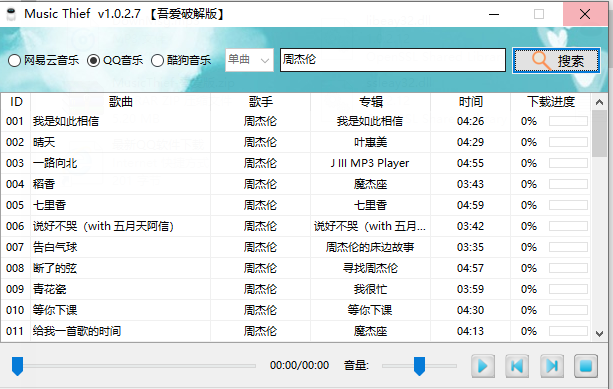This screenshot has height=389, width=613.
Task: Minimize the Music Thief window
Action: (494, 14)
